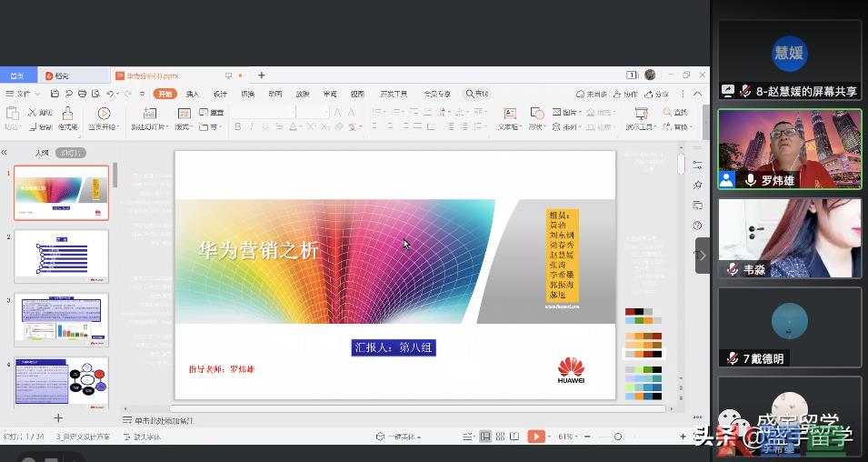Toggle notes pane icon in status bar
Viewport: 868px width, 462px height.
(x=468, y=437)
